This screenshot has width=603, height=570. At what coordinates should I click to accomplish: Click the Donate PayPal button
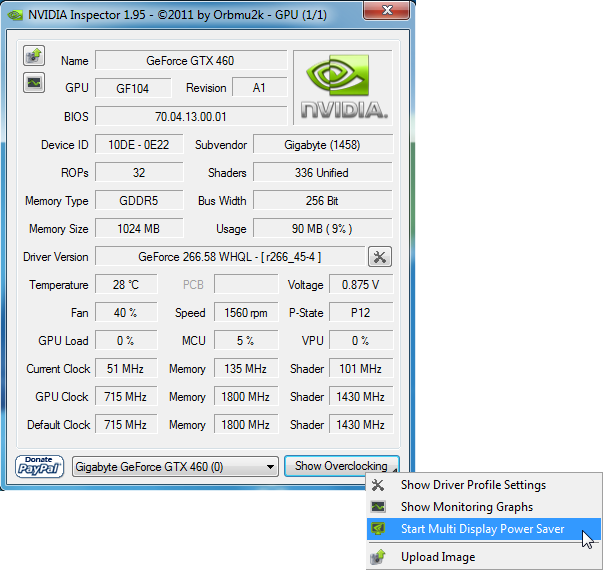click(39, 467)
